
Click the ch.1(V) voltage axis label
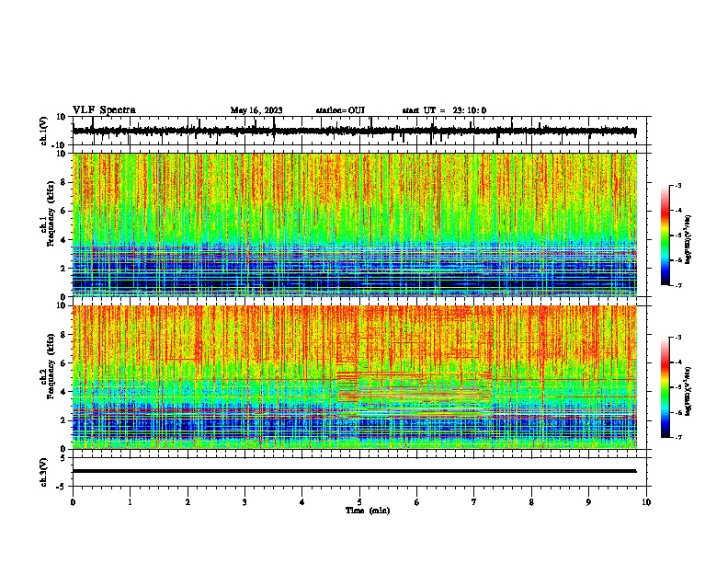point(44,131)
